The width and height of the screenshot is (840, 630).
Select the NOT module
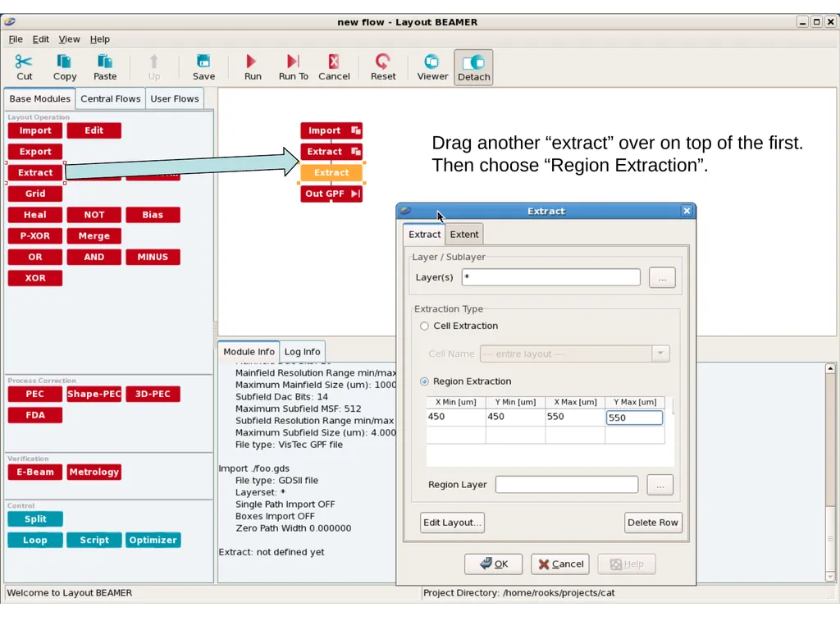point(94,215)
